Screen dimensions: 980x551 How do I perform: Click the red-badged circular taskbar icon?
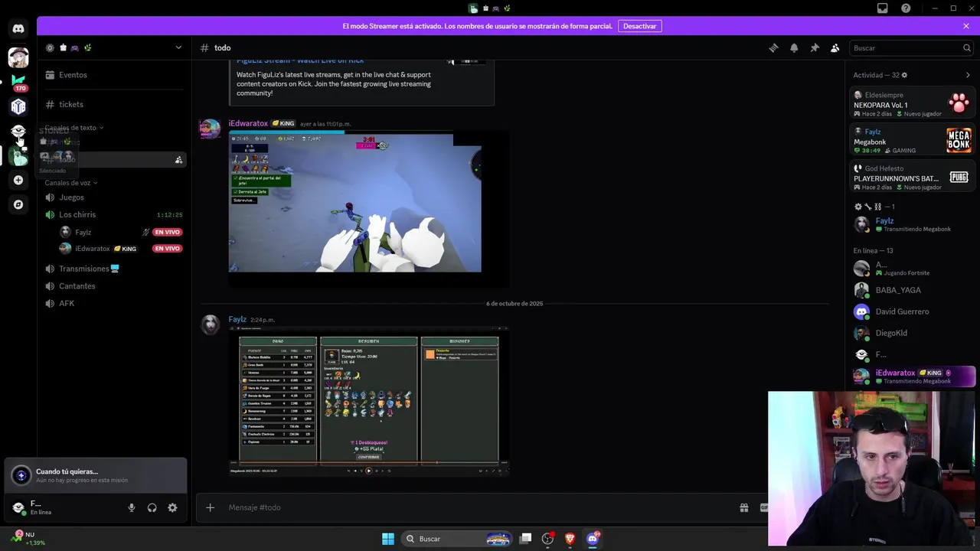pyautogui.click(x=547, y=539)
